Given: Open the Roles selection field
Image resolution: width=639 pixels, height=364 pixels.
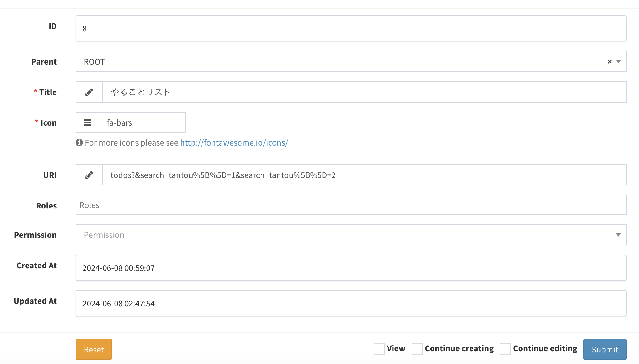Looking at the screenshot, I should (x=351, y=205).
